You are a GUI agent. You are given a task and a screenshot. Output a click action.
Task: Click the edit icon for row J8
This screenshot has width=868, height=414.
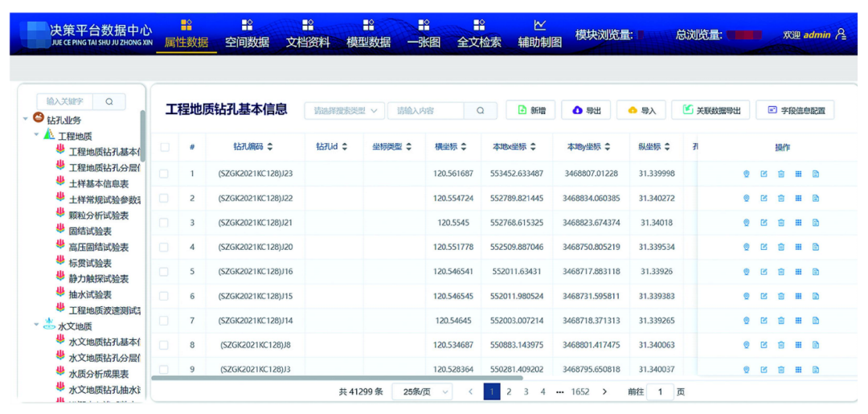click(764, 345)
